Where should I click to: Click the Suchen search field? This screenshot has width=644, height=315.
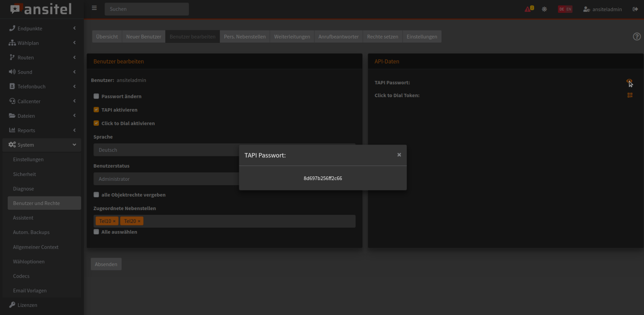tap(147, 9)
